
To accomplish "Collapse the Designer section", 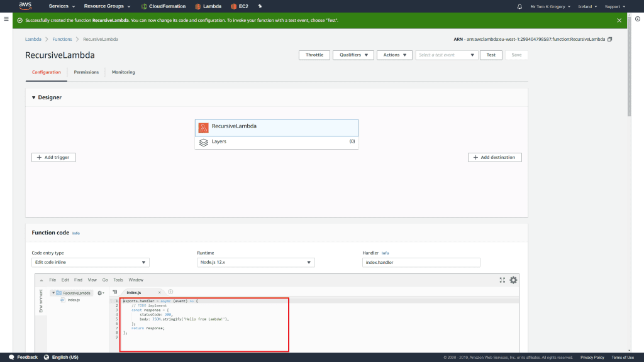I will click(x=34, y=97).
